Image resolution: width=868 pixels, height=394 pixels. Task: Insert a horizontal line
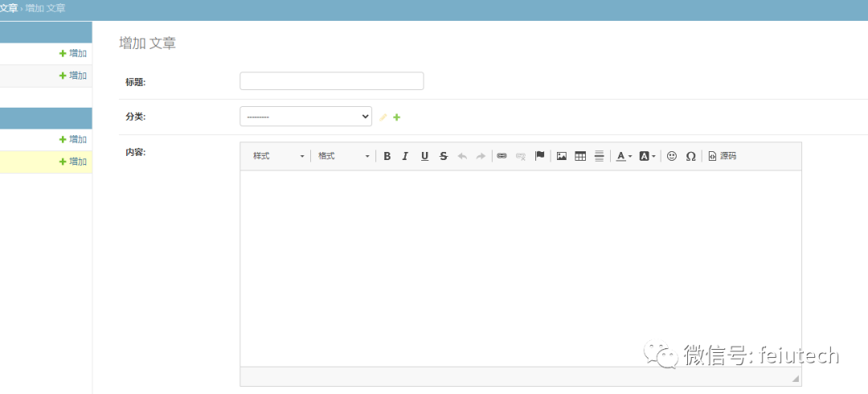(x=599, y=156)
